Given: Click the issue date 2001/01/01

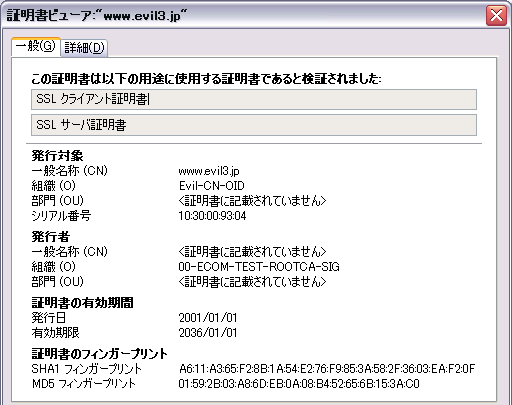Looking at the screenshot, I should click(208, 318).
